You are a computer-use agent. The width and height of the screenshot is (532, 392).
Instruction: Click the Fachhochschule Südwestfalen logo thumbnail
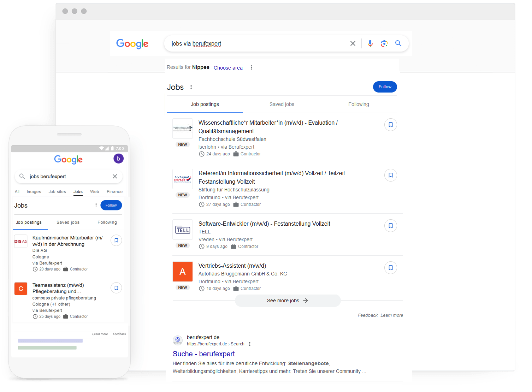(x=183, y=129)
